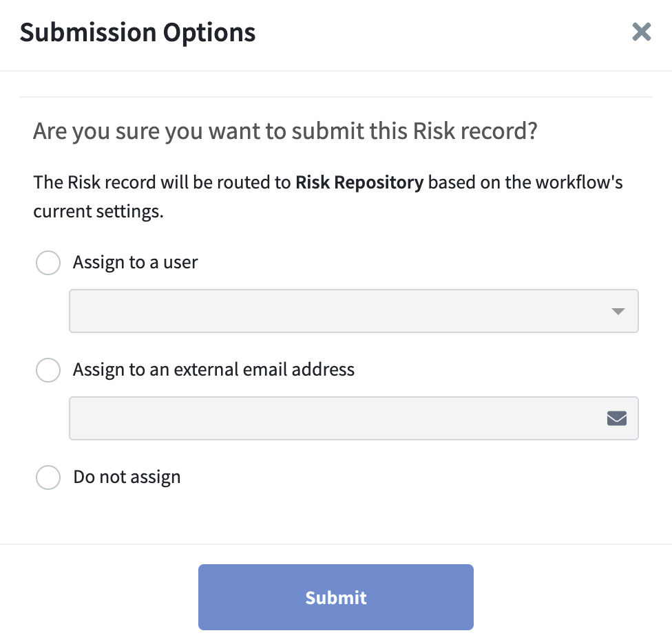Image resolution: width=672 pixels, height=644 pixels.
Task: Click the Submission Options title
Action: point(138,32)
